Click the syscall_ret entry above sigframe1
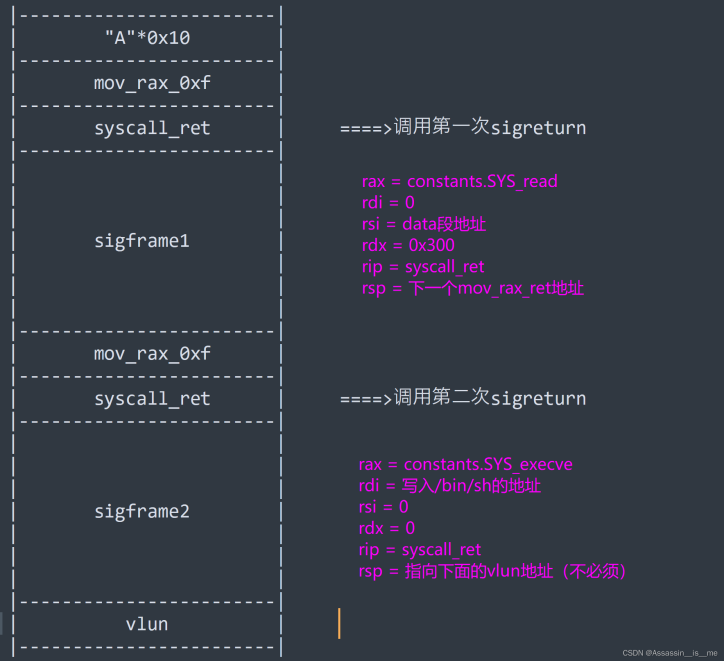 click(152, 128)
